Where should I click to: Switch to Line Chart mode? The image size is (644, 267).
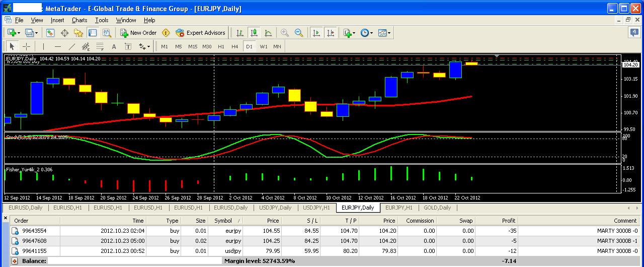[268, 33]
